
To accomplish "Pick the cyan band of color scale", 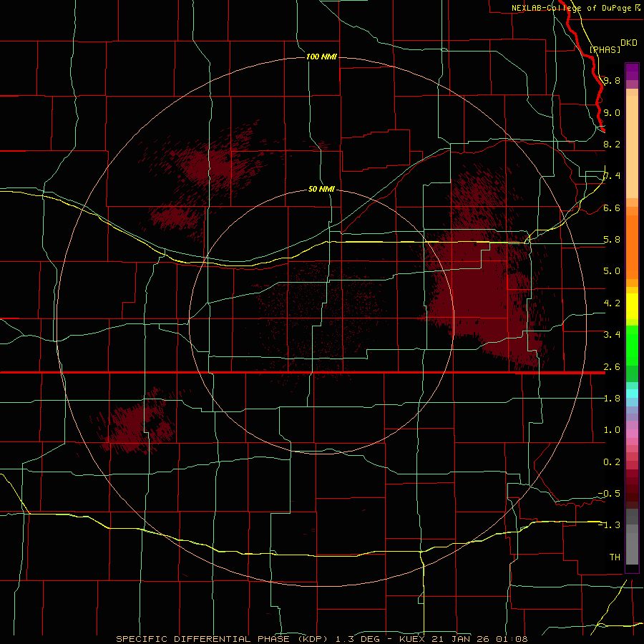I will 632,394.
